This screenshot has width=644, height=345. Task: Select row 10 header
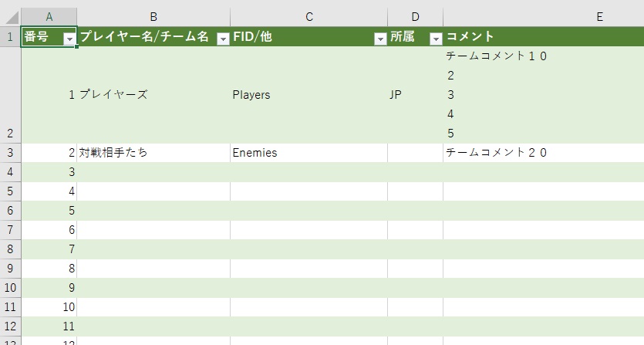(x=10, y=307)
